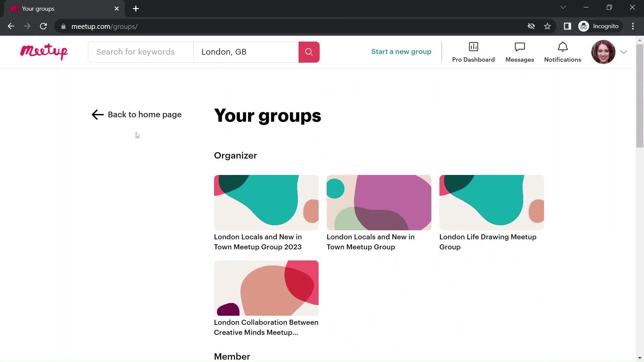Click the Start a new group button
The height and width of the screenshot is (362, 644).
point(401,52)
